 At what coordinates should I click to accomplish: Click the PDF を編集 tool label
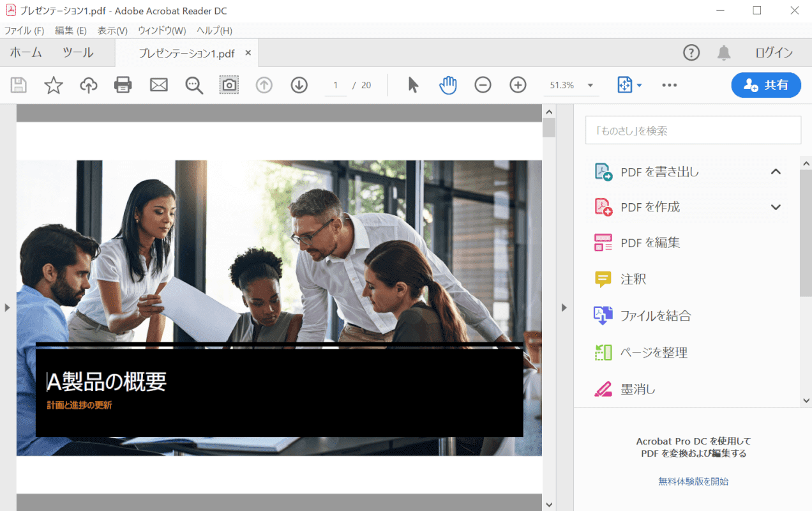[650, 243]
